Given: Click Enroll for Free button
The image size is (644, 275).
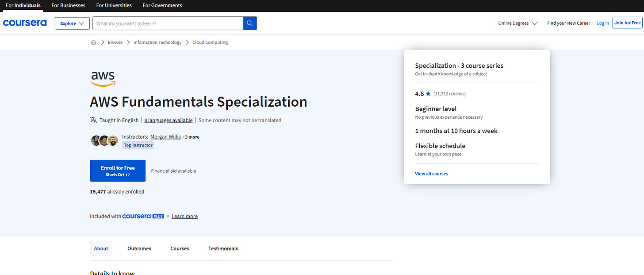Looking at the screenshot, I should point(118,171).
